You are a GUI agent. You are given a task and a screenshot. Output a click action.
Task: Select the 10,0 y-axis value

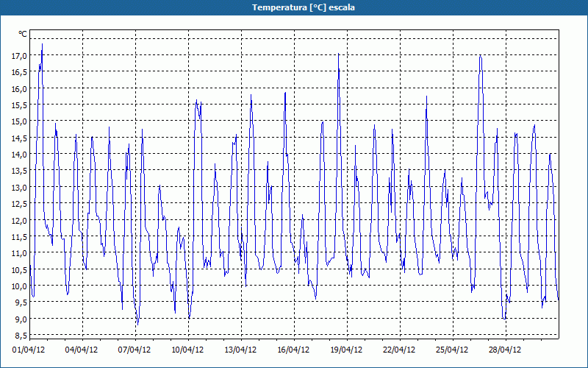[19, 286]
